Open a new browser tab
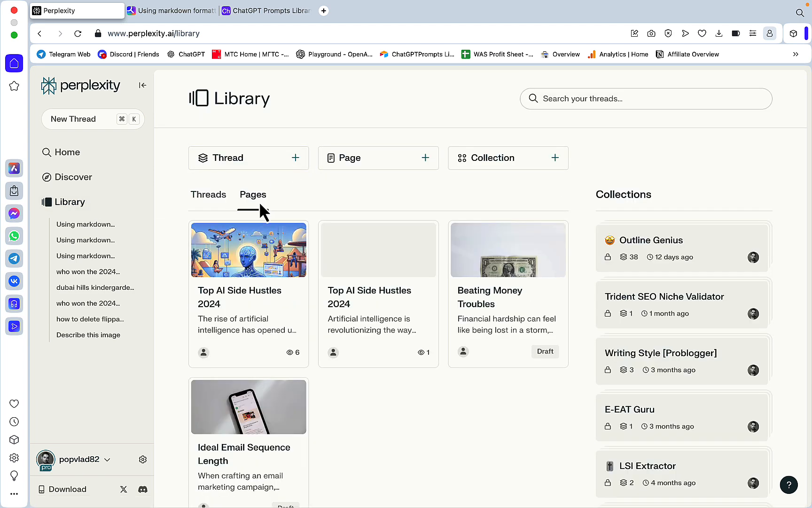The image size is (812, 508). pos(323,11)
